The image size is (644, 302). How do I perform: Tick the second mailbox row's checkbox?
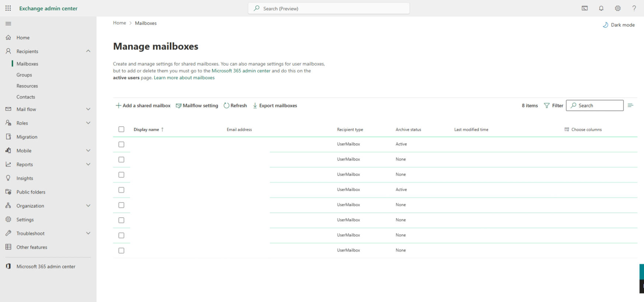point(121,159)
